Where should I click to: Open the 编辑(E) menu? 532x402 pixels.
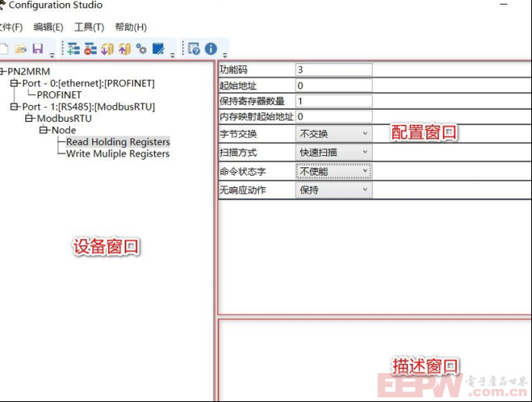click(x=48, y=27)
